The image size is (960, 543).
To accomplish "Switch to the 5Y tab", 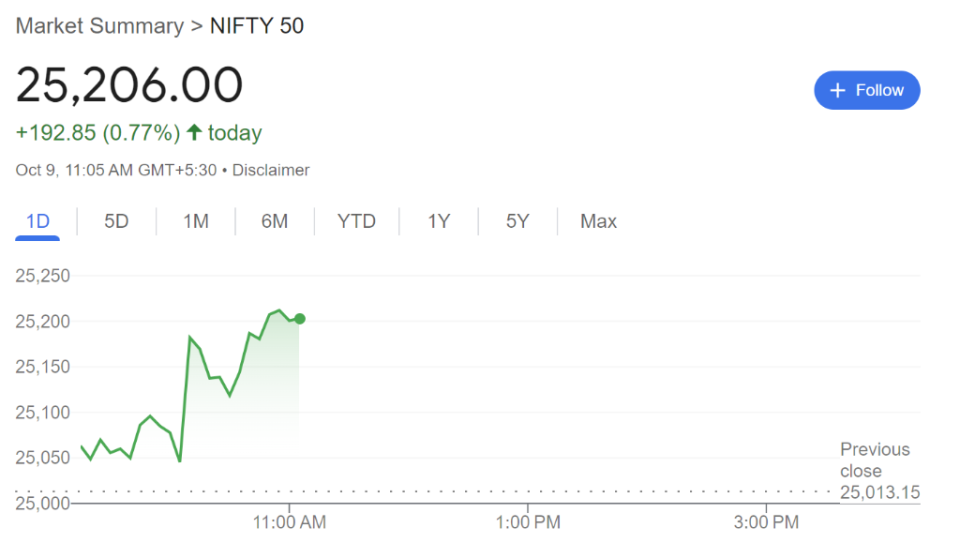I will coord(517,221).
